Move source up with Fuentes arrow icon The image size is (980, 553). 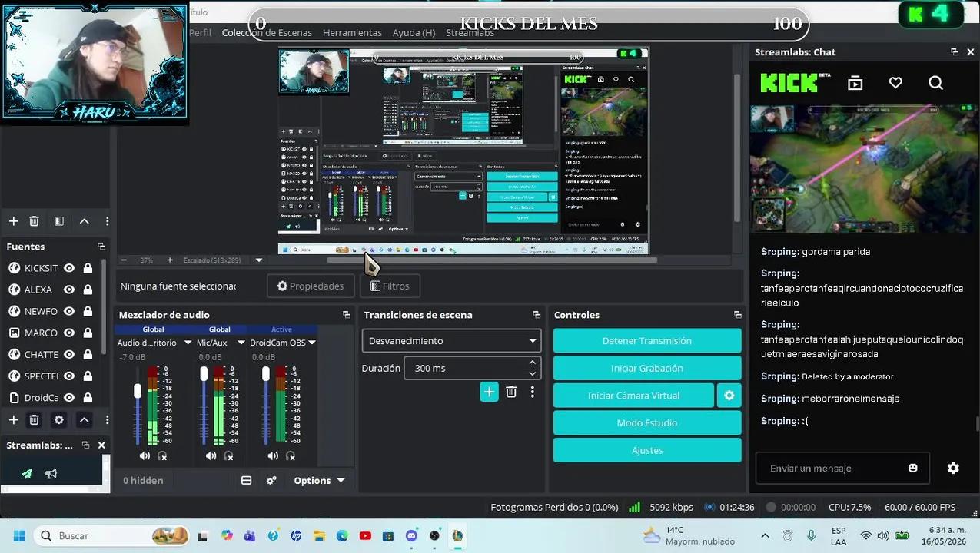coord(84,419)
